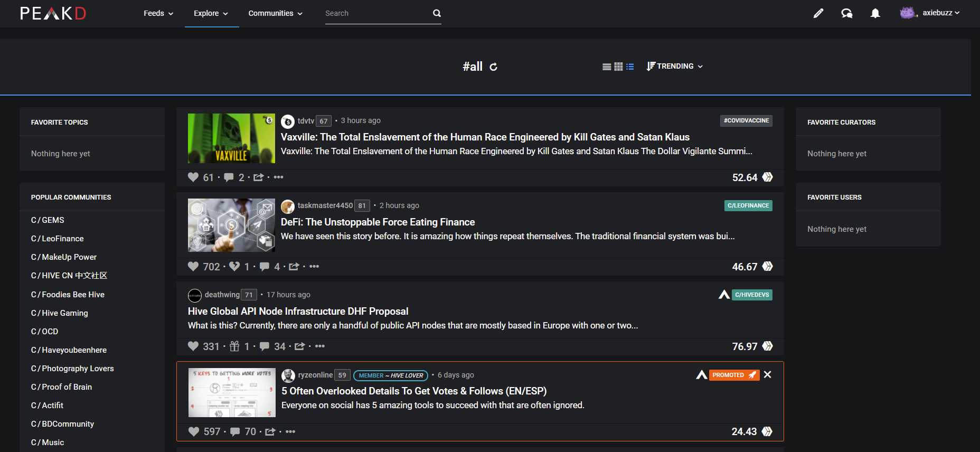
Task: Open the Feeds dropdown menu
Action: [158, 13]
